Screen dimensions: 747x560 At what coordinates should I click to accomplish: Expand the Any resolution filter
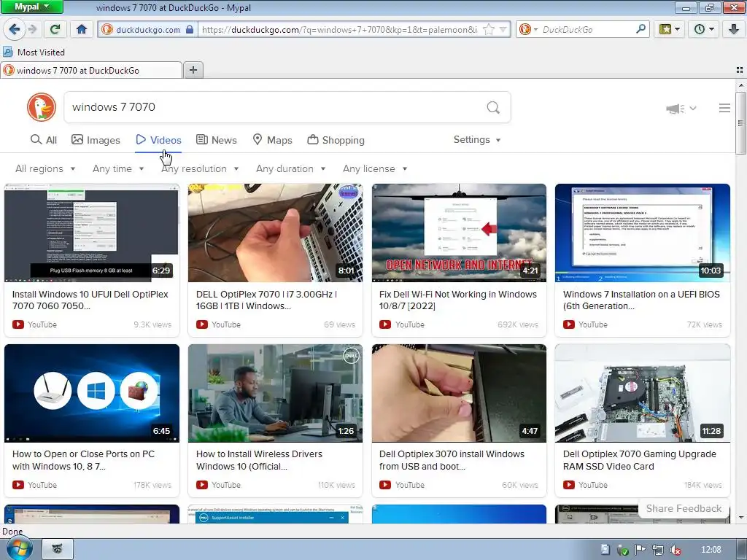pos(200,168)
